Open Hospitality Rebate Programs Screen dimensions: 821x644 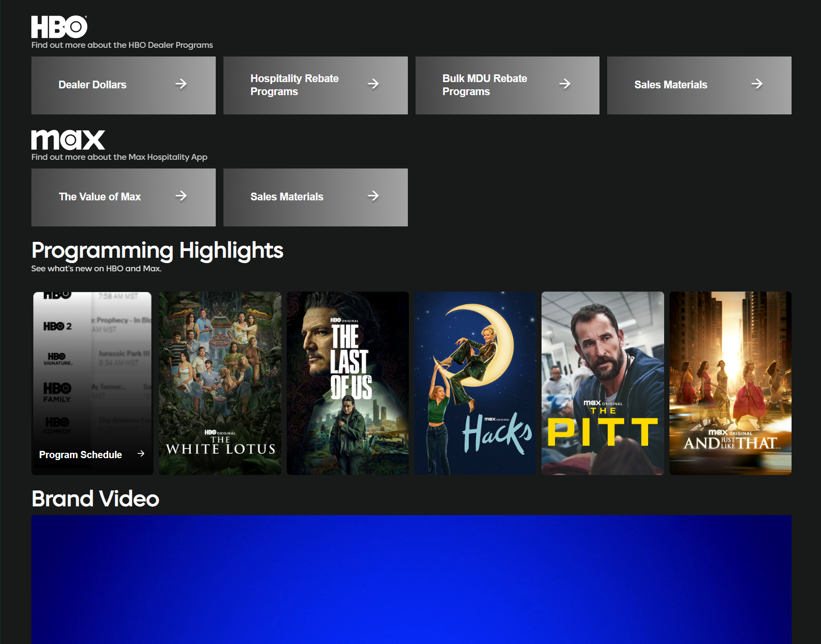pos(316,85)
